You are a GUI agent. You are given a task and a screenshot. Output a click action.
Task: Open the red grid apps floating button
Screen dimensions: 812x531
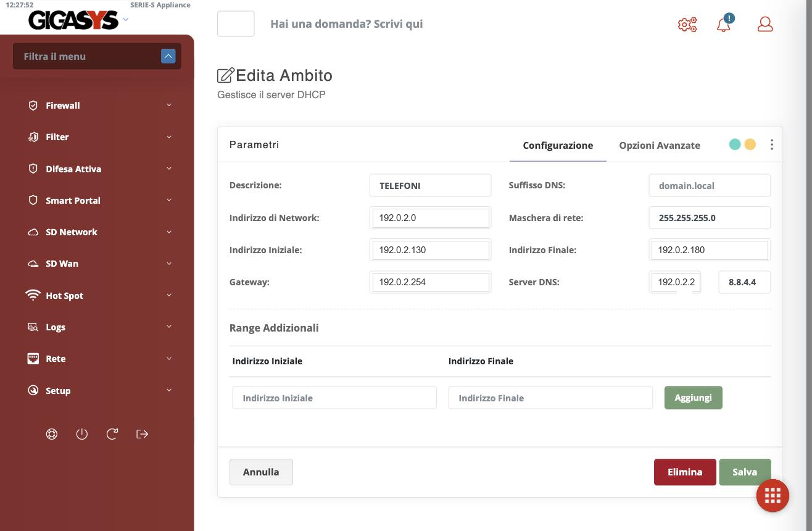[x=773, y=495]
